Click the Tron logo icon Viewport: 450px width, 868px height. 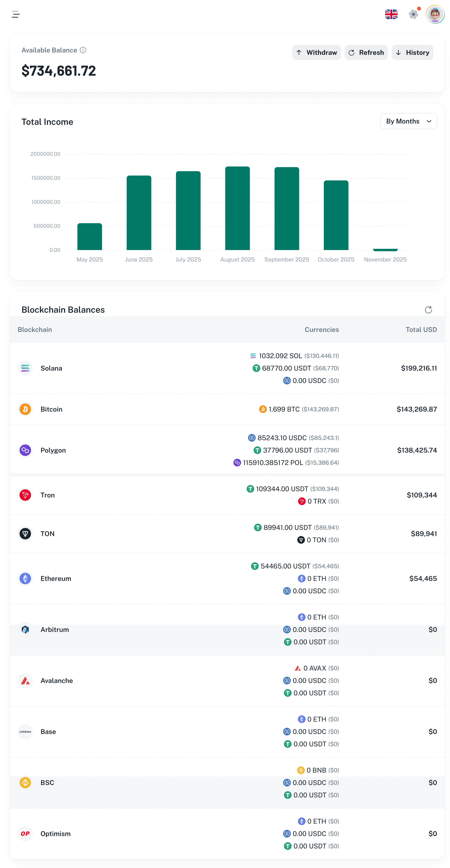pyautogui.click(x=25, y=495)
